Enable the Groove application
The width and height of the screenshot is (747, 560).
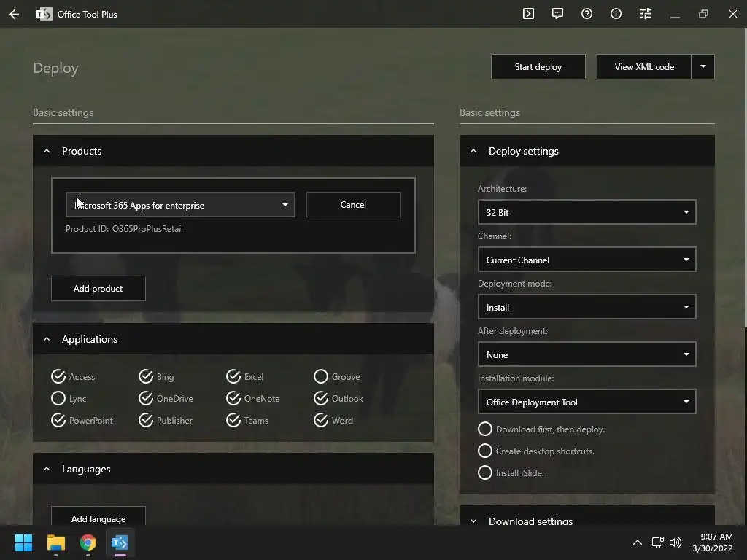337,377
